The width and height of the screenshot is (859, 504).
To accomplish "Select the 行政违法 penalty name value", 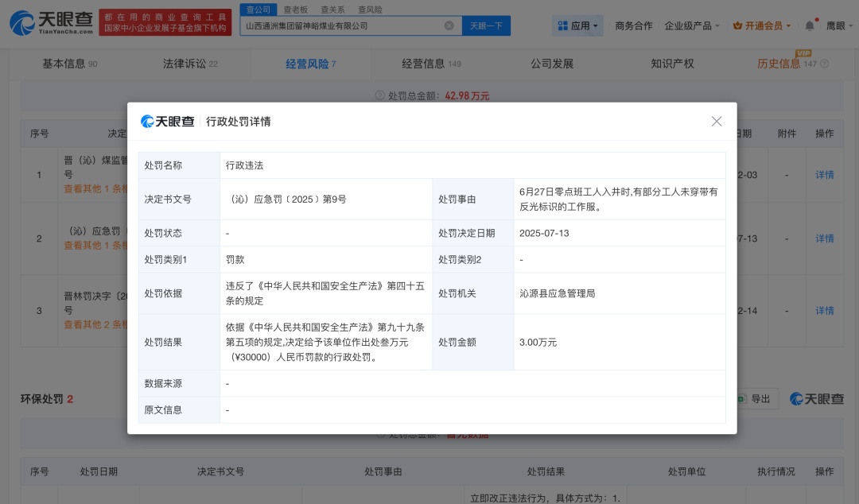I will tap(244, 165).
